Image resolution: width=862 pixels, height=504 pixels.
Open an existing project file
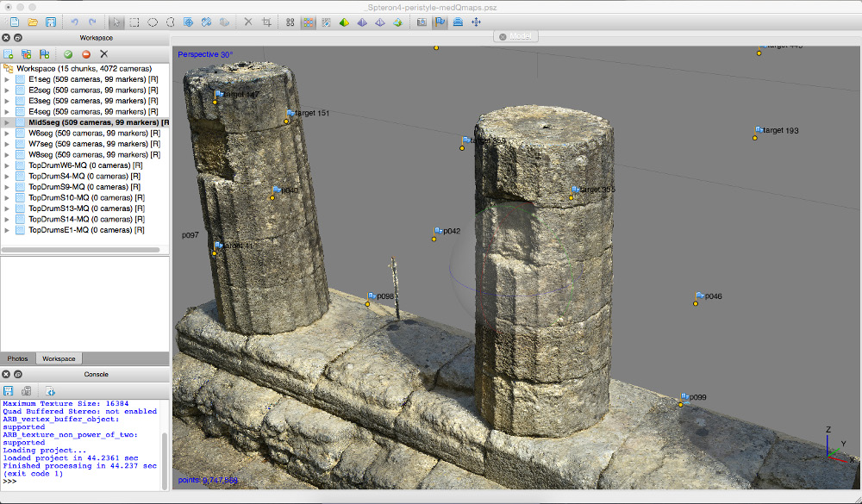[33, 23]
